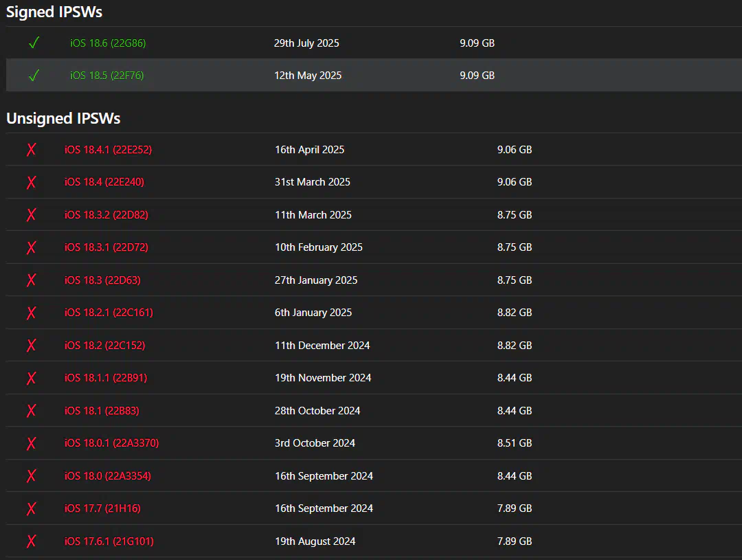
Task: Open the iOS 18.2 (22C152) link
Action: click(x=104, y=346)
